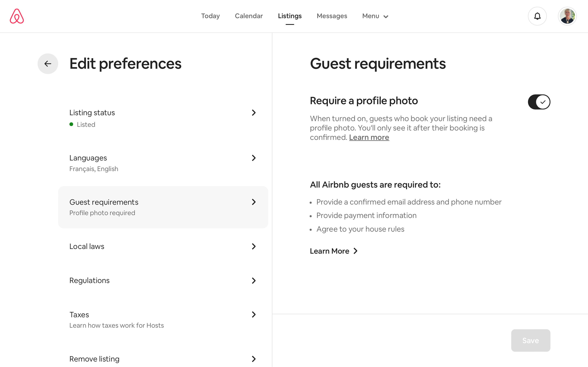
Task: Click the Save button
Action: [530, 340]
